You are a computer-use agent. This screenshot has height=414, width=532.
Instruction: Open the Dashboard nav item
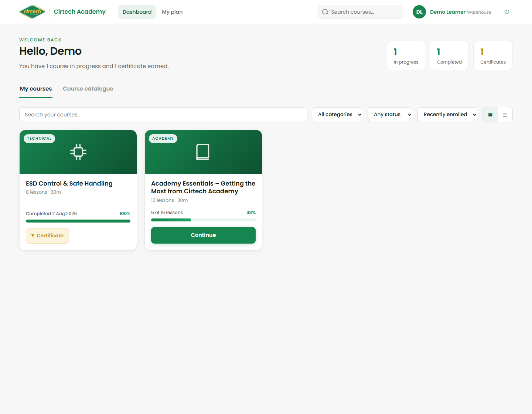point(137,12)
